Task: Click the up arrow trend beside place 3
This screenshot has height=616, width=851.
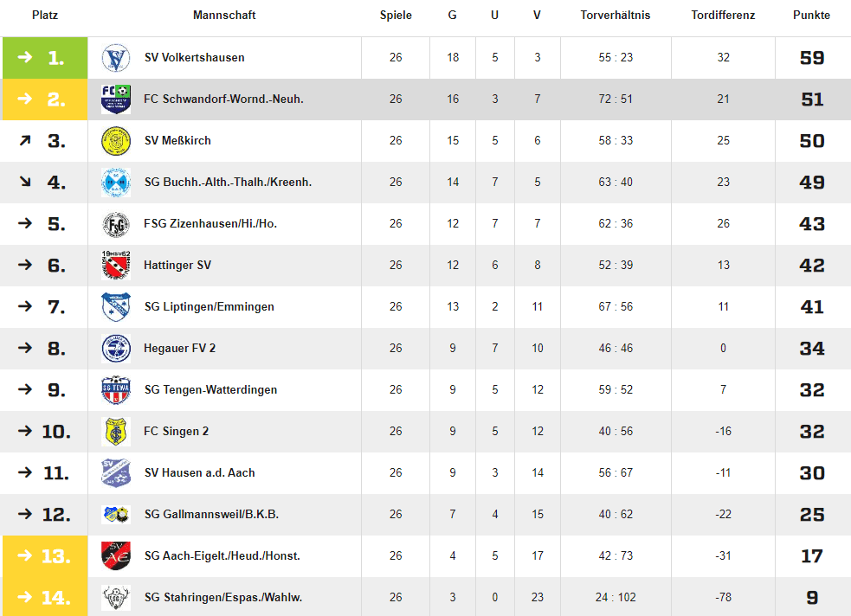Action: 25,141
